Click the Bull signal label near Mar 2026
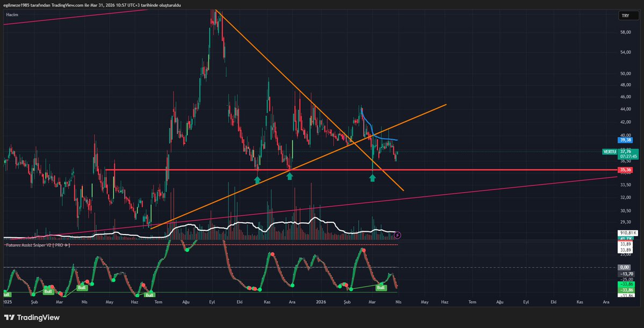This screenshot has width=644, height=328. click(381, 287)
